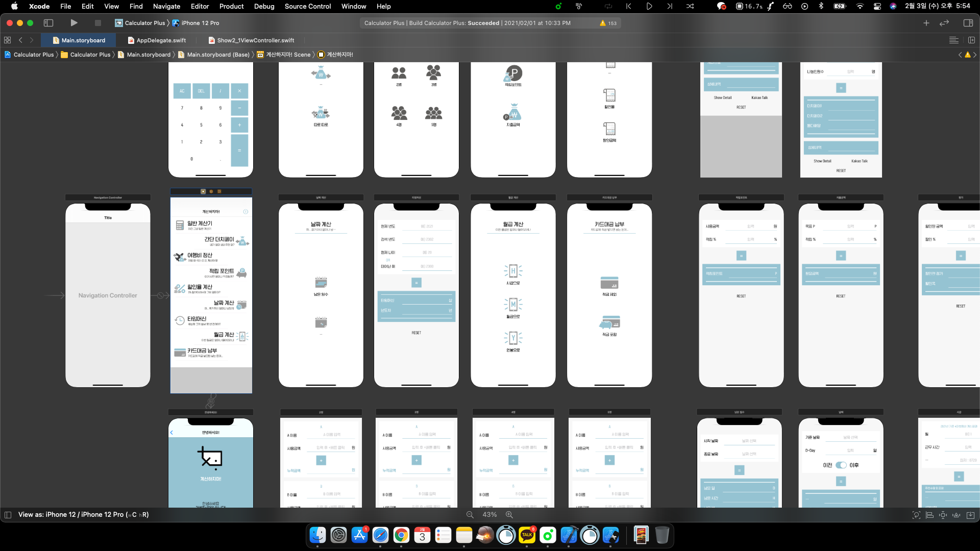Open the Resolve Auto Layout Issues icon
The height and width of the screenshot is (551, 980).
(957, 515)
